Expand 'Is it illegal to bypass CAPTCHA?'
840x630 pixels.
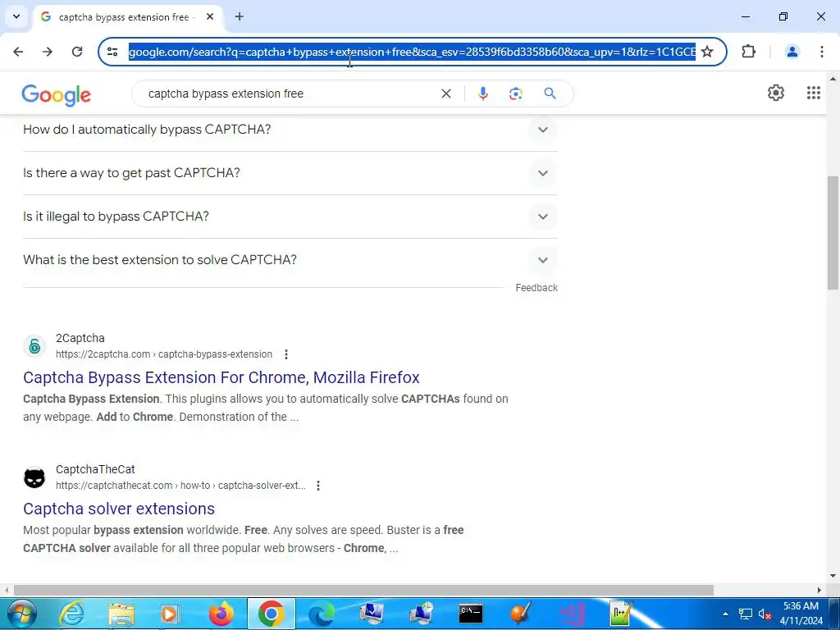pyautogui.click(x=290, y=217)
